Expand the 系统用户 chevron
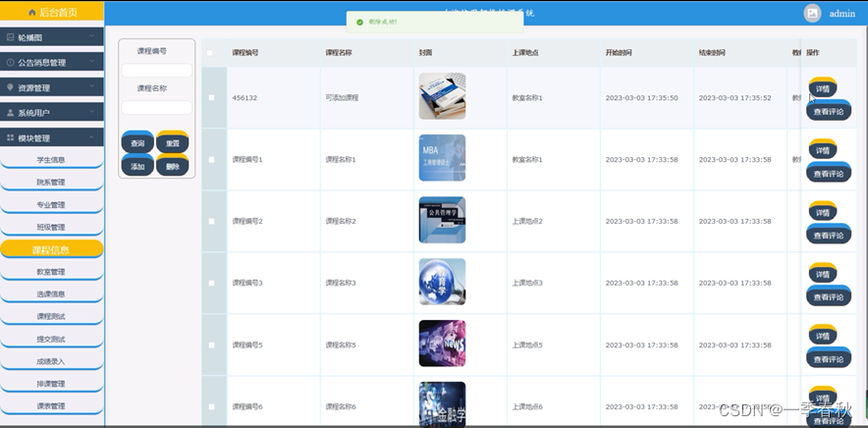This screenshot has height=428, width=868. pyautogui.click(x=92, y=111)
